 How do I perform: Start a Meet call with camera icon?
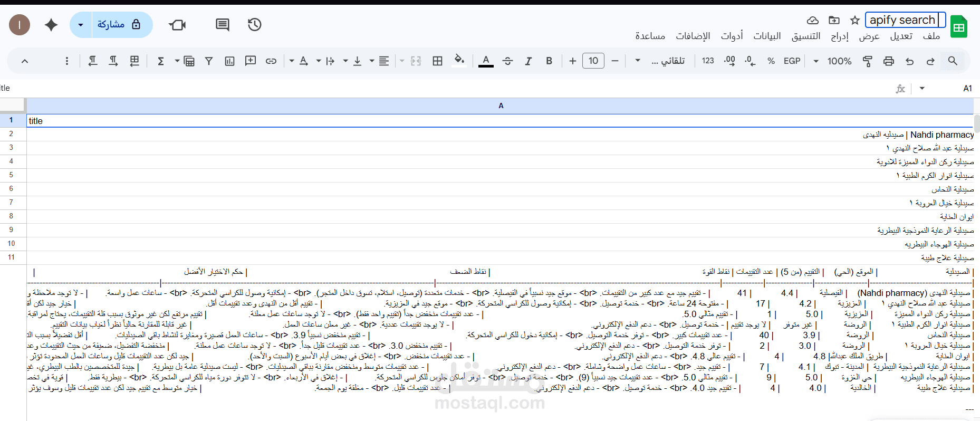pyautogui.click(x=177, y=25)
